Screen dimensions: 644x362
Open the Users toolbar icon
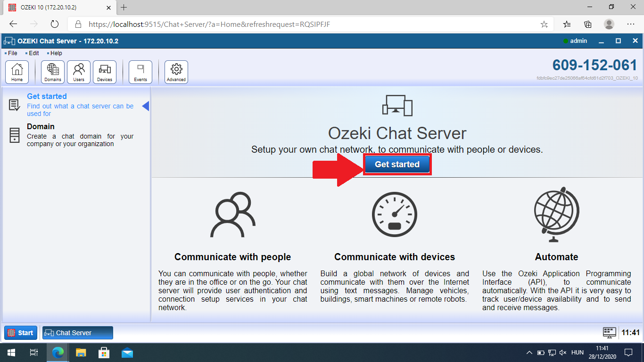click(79, 72)
